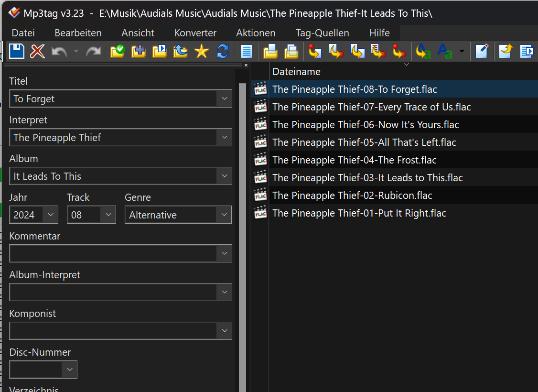
Task: Run Tag to Filename converter icon
Action: pos(315,52)
